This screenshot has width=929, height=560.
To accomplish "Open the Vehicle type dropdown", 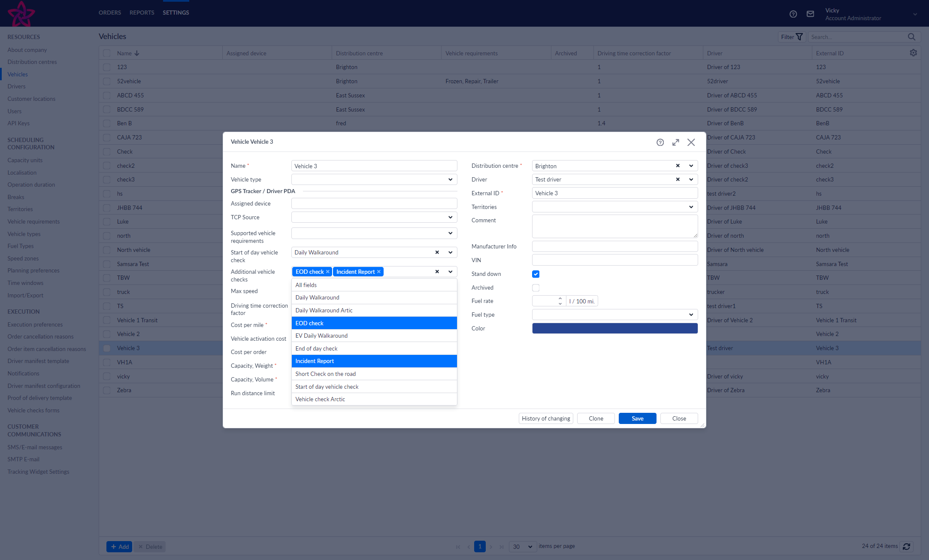I will point(450,179).
